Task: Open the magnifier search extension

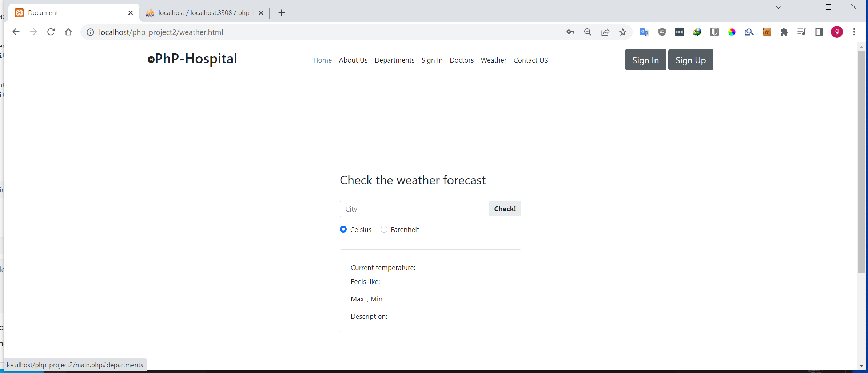Action: [x=749, y=32]
